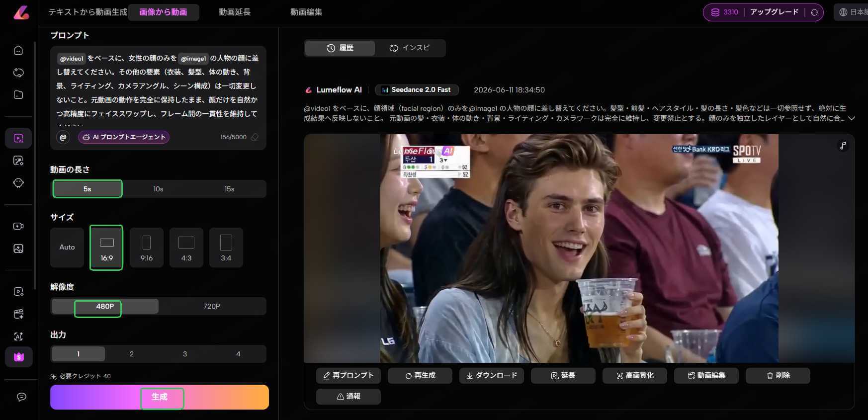The width and height of the screenshot is (868, 420).
Task: Open AI プロンプトエージェント
Action: pyautogui.click(x=124, y=137)
